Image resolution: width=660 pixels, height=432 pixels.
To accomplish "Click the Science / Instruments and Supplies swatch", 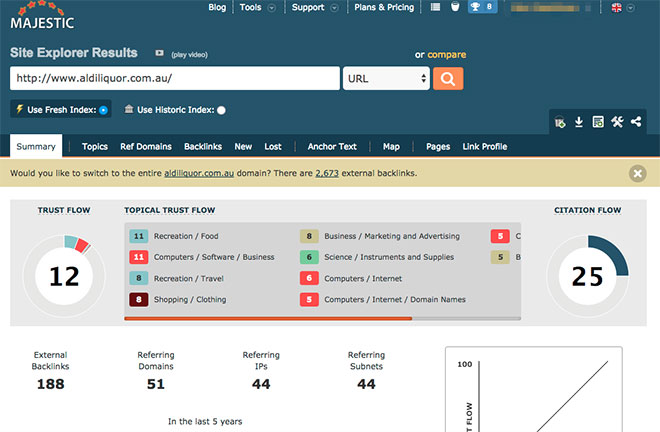I will 309,257.
